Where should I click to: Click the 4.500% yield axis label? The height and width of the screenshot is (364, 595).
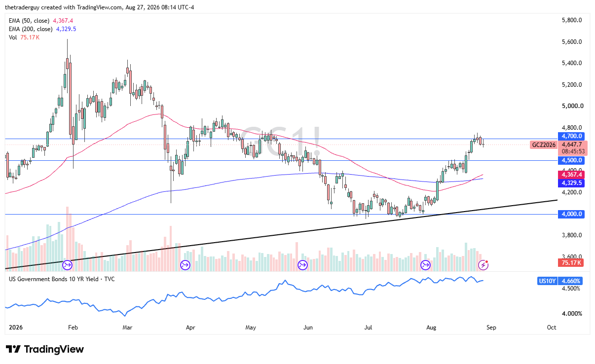[572, 289]
